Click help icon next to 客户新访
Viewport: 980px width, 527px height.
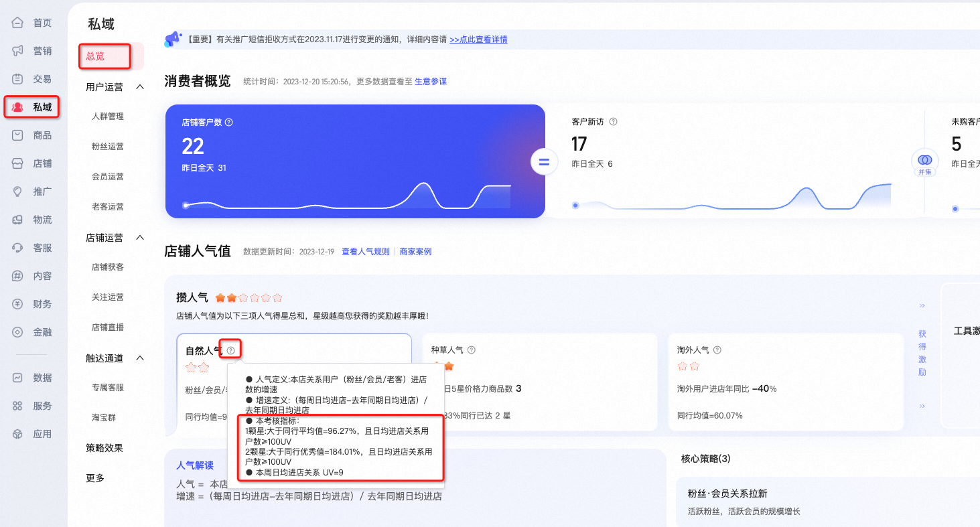click(x=613, y=122)
